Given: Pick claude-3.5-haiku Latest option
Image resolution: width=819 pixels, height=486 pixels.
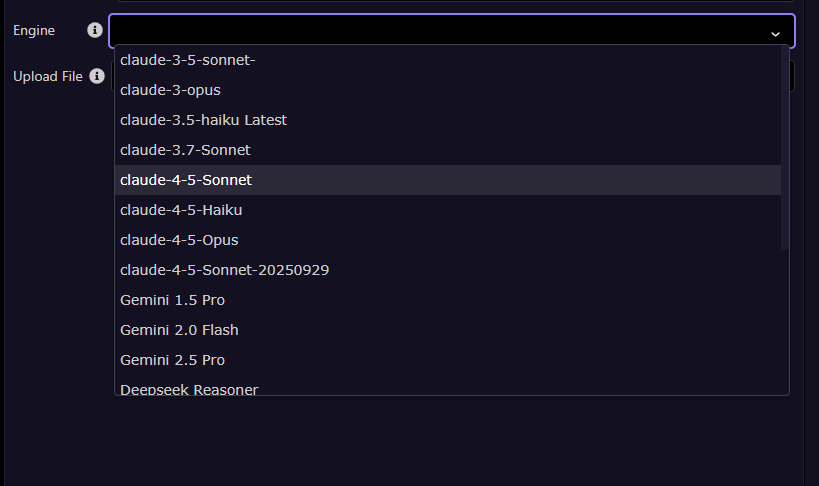Looking at the screenshot, I should coord(203,120).
